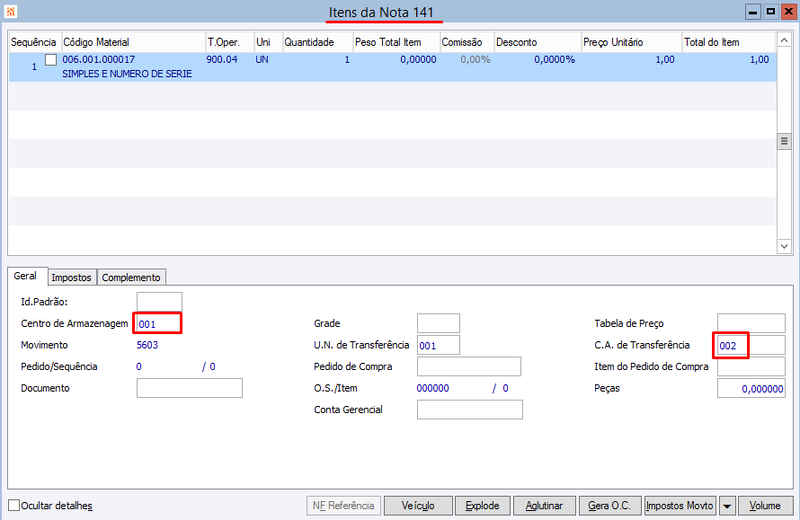Click the Gera O.C. button

[x=609, y=506]
